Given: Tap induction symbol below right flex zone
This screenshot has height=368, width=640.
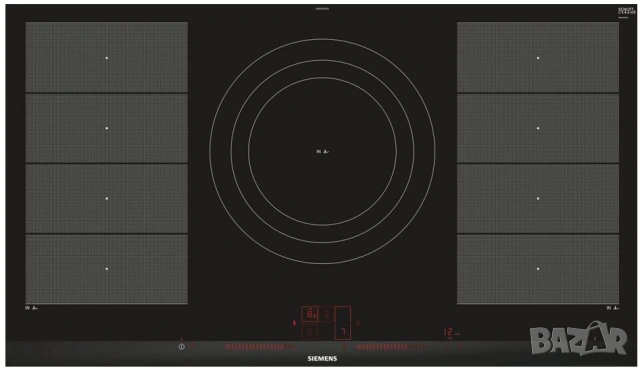Looking at the screenshot, I should [x=613, y=308].
